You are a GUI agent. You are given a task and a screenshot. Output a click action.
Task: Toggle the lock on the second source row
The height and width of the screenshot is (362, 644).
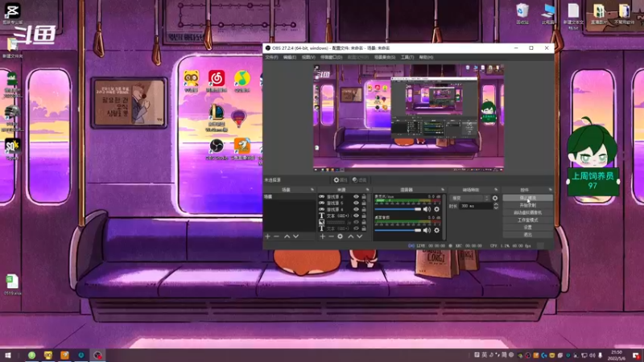click(364, 204)
